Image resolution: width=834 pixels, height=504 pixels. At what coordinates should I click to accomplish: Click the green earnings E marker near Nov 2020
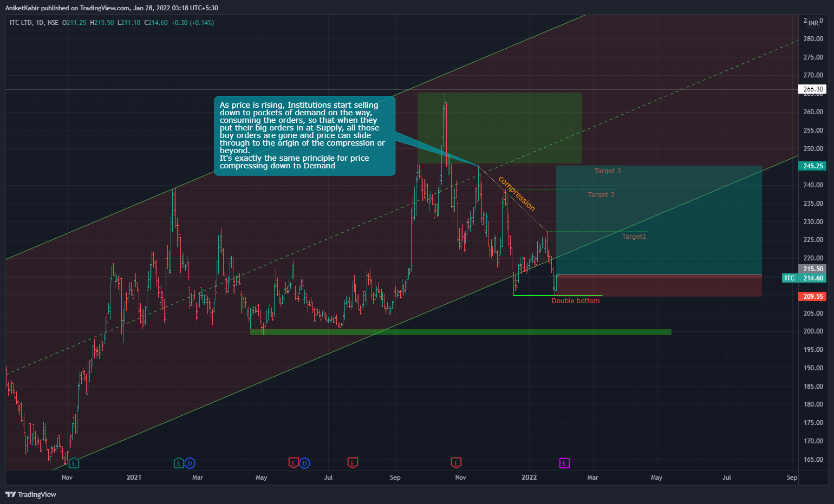(74, 463)
